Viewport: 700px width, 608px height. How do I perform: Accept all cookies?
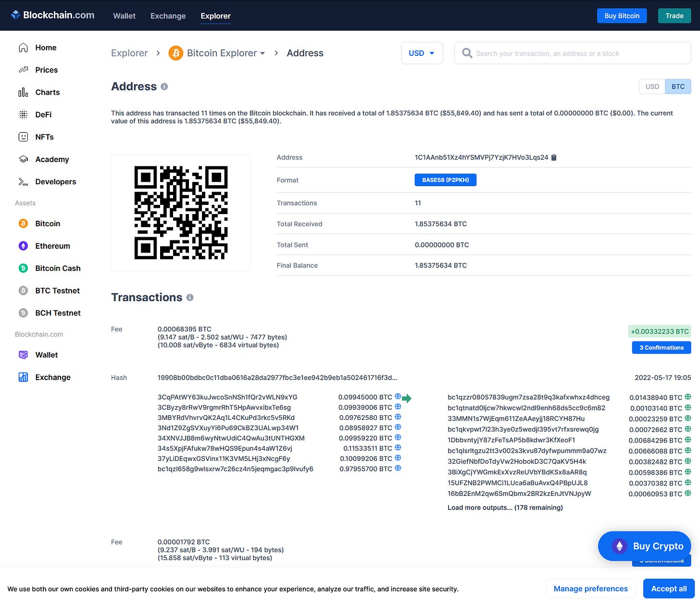(x=669, y=589)
